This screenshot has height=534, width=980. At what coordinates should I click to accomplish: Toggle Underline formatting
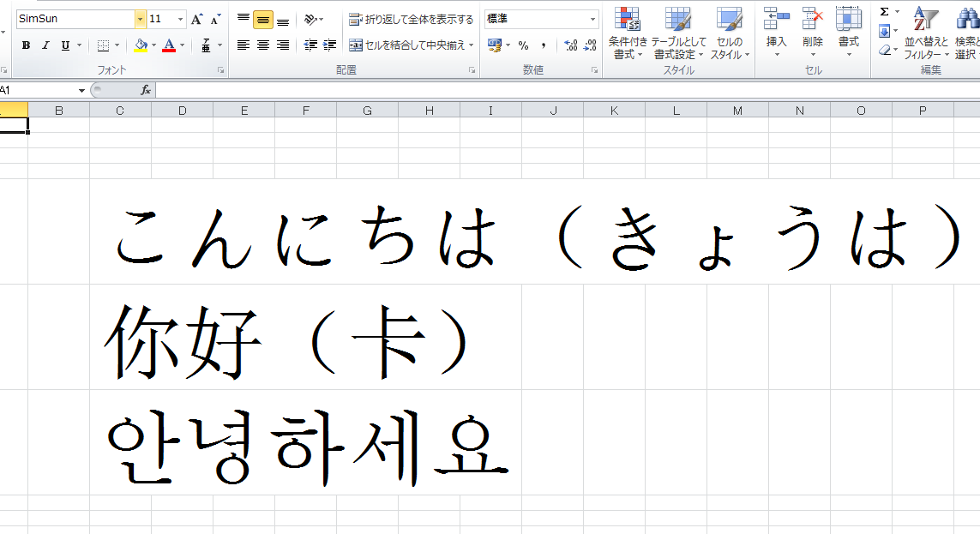(65, 45)
